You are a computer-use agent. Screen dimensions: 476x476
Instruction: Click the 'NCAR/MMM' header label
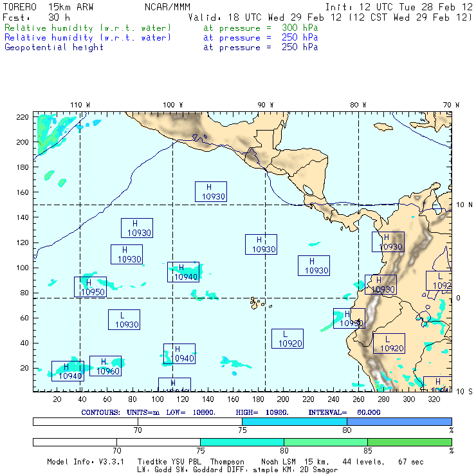[167, 7]
